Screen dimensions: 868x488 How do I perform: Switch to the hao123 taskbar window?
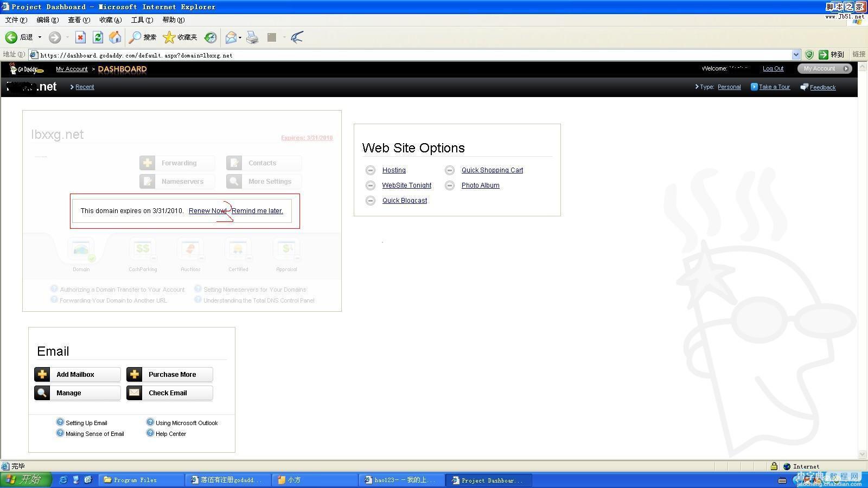401,480
